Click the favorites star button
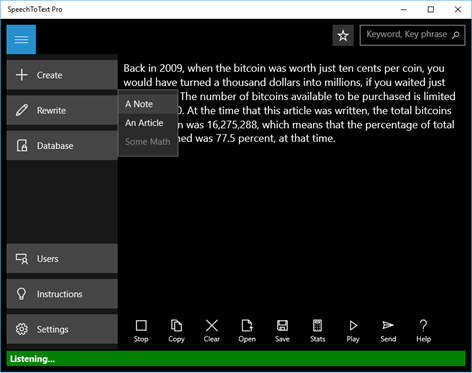This screenshot has height=373, width=472. click(x=343, y=35)
